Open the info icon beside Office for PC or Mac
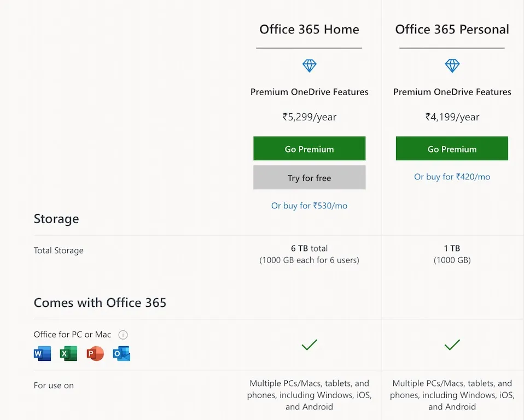Screen dimensions: 524x420 (123, 335)
